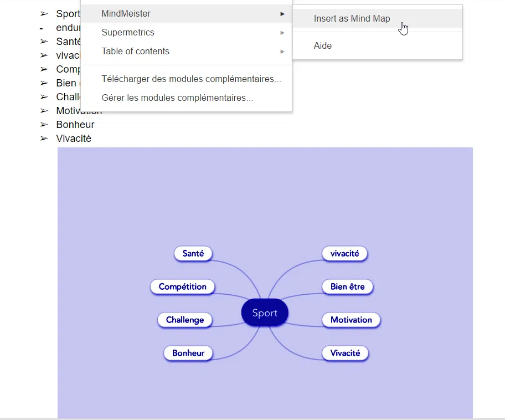Select the Santé mind map node

point(193,253)
